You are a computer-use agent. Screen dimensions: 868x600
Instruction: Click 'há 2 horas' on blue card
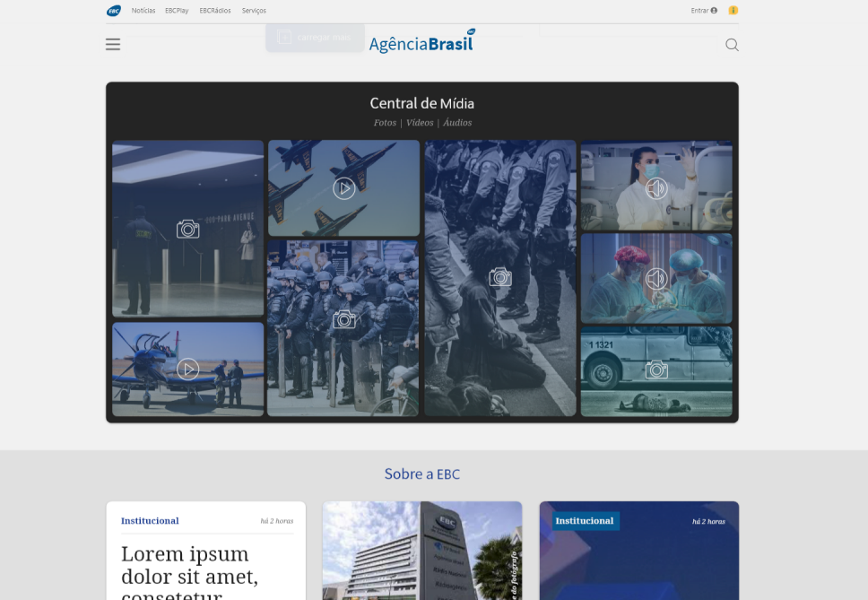708,521
